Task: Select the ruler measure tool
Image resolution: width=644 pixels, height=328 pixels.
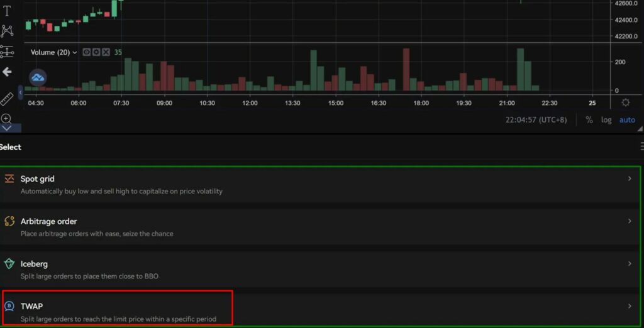Action: click(x=7, y=99)
